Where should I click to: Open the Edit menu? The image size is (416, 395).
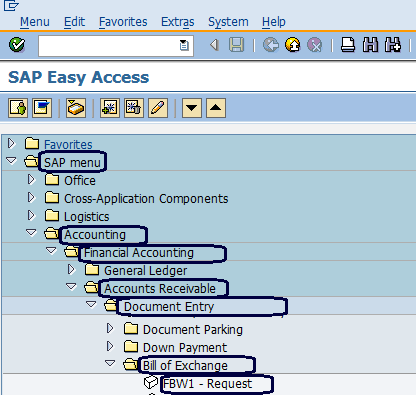click(x=74, y=22)
